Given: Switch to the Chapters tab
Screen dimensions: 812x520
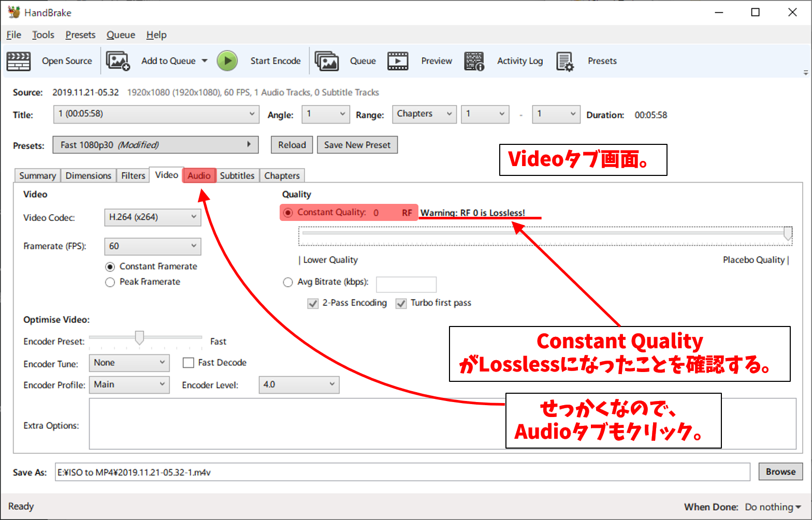Looking at the screenshot, I should tap(282, 175).
